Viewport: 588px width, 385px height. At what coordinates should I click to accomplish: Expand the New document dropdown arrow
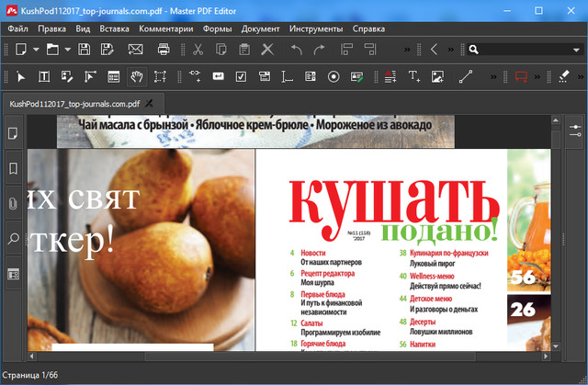click(35, 49)
